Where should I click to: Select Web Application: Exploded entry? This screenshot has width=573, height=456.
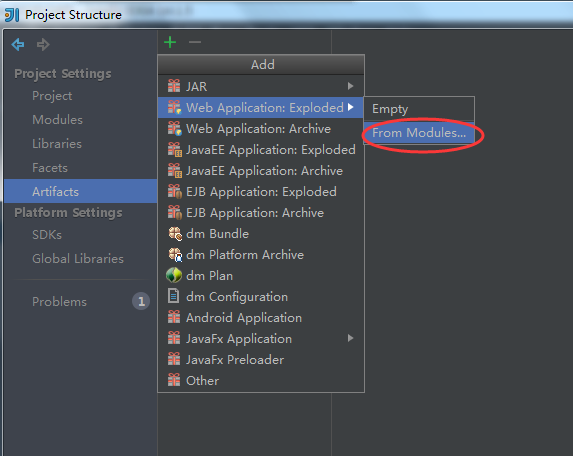(x=261, y=107)
